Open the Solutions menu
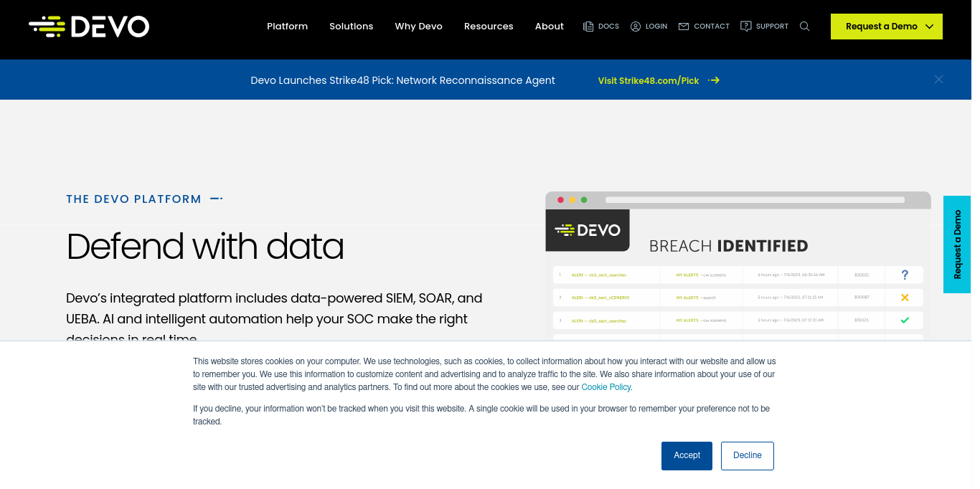 (352, 27)
